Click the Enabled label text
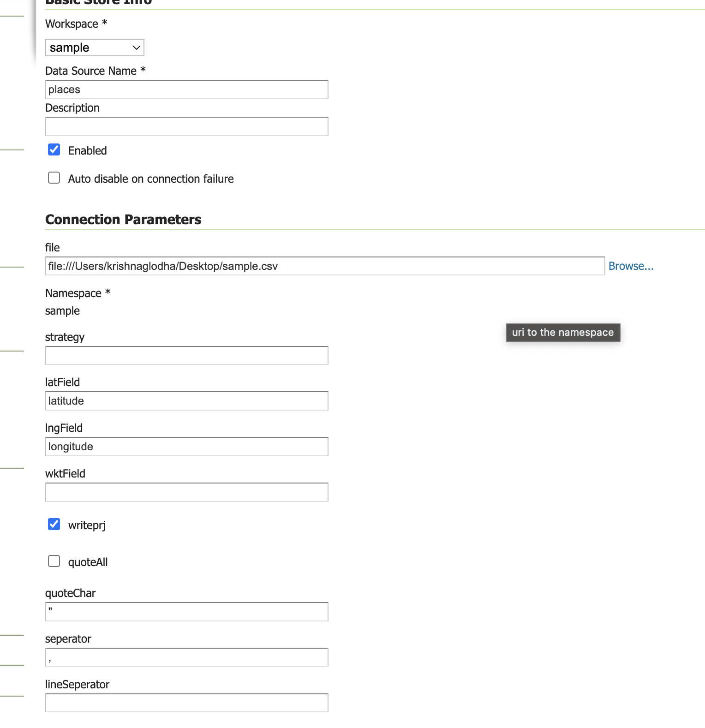 tap(88, 151)
